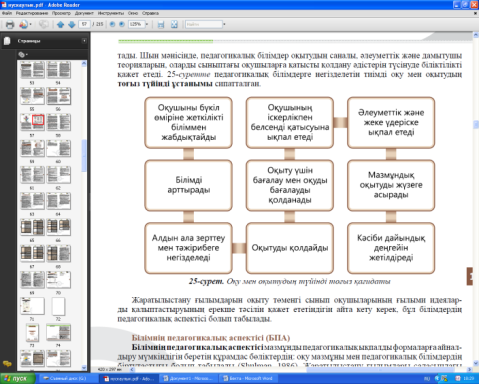Select page 60 thumbnail
Image resolution: width=479 pixels, height=384 pixels.
pos(58,148)
